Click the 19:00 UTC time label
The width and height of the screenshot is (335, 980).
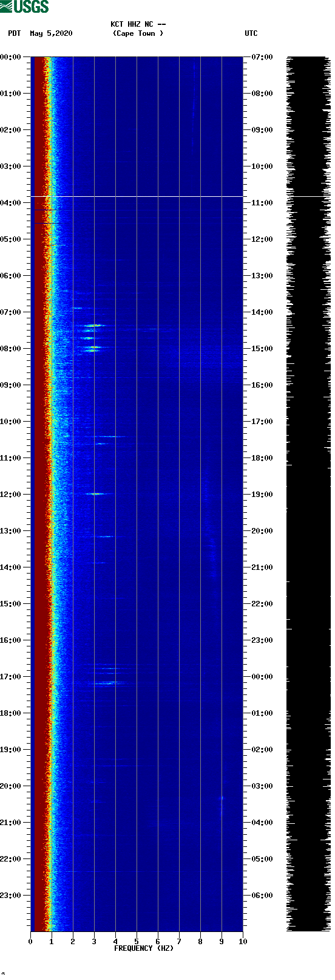click(x=262, y=495)
